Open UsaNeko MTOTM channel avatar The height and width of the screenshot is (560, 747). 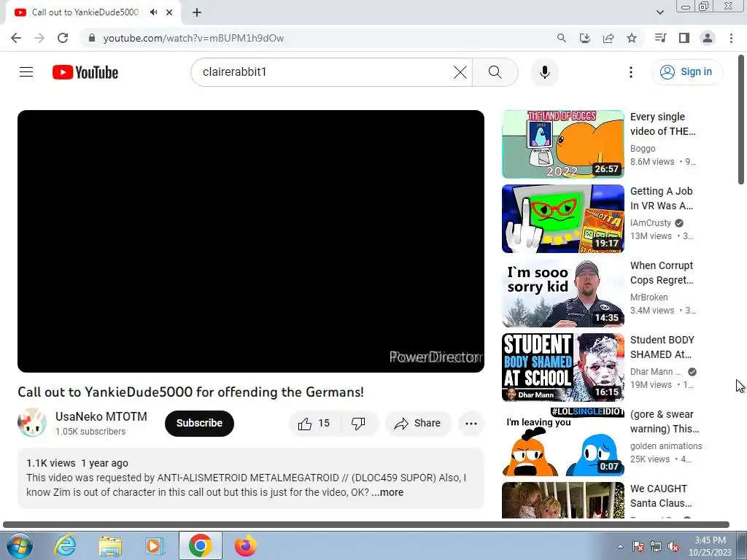(x=32, y=422)
